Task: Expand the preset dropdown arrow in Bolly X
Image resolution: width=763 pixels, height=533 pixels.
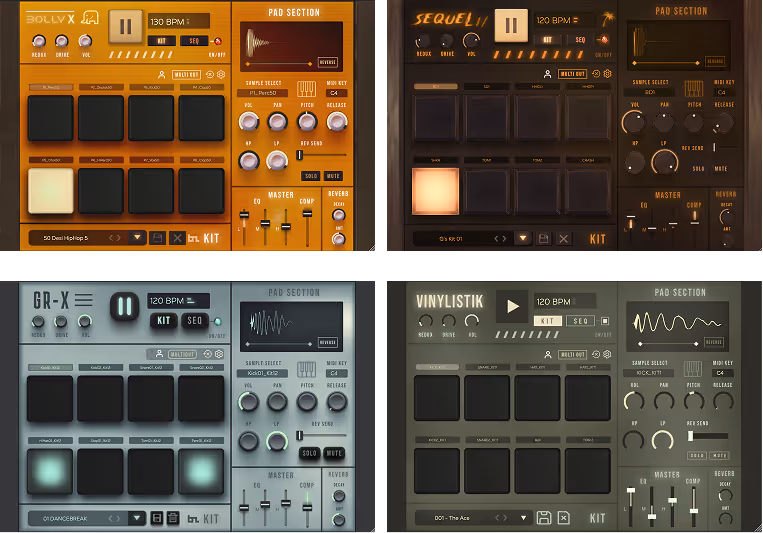Action: tap(137, 238)
